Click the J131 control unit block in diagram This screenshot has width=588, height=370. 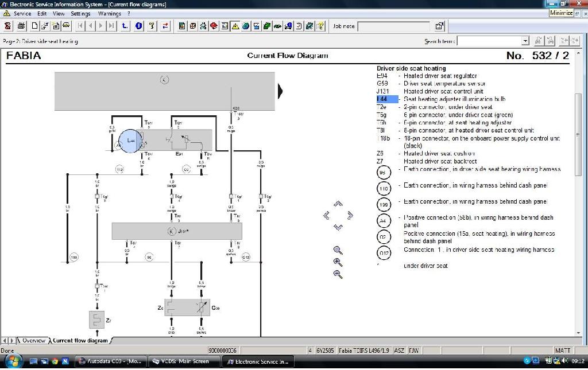[x=177, y=231]
